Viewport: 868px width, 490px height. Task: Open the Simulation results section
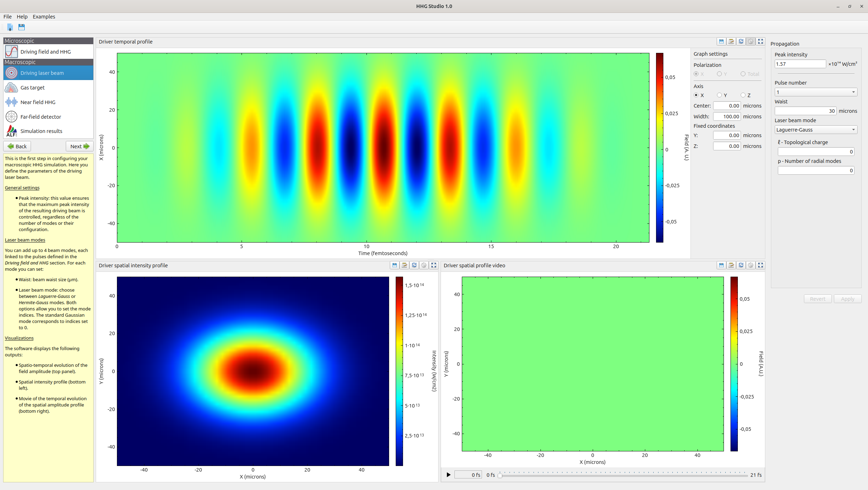[41, 131]
